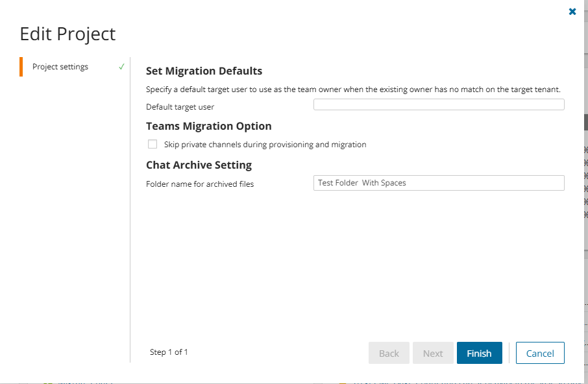Click the default target user description text
The image size is (588, 384).
[x=353, y=90]
